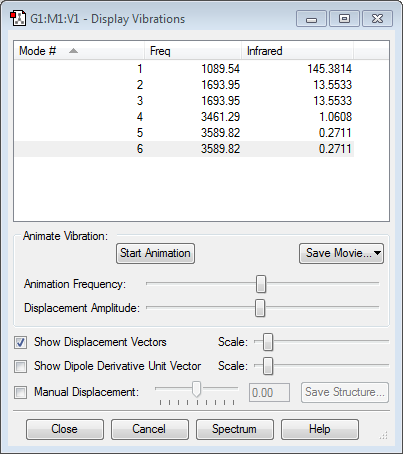
Task: Maximize the Display Vibrations window
Action: point(344,19)
